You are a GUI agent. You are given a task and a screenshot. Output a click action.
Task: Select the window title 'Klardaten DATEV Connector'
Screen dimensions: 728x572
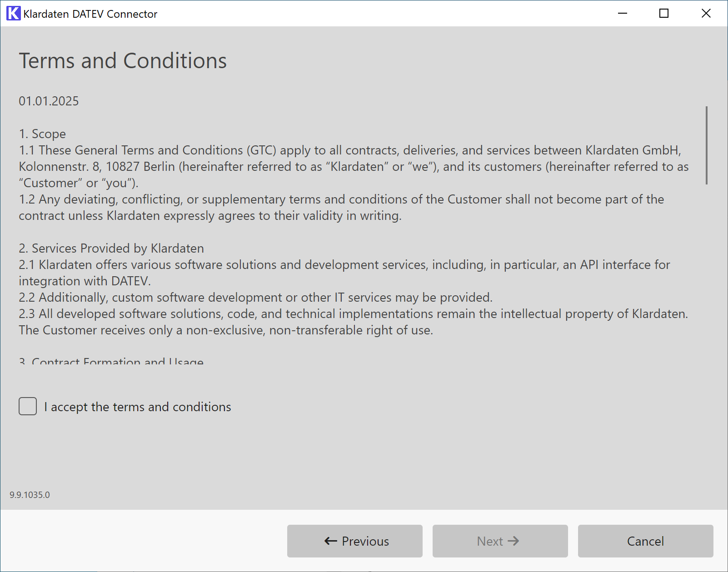[x=90, y=14]
